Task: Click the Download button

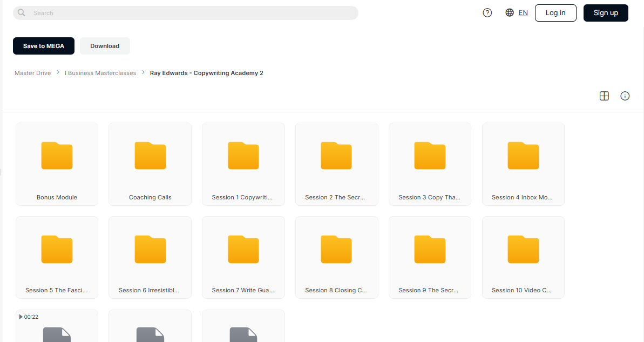Action: coord(105,46)
